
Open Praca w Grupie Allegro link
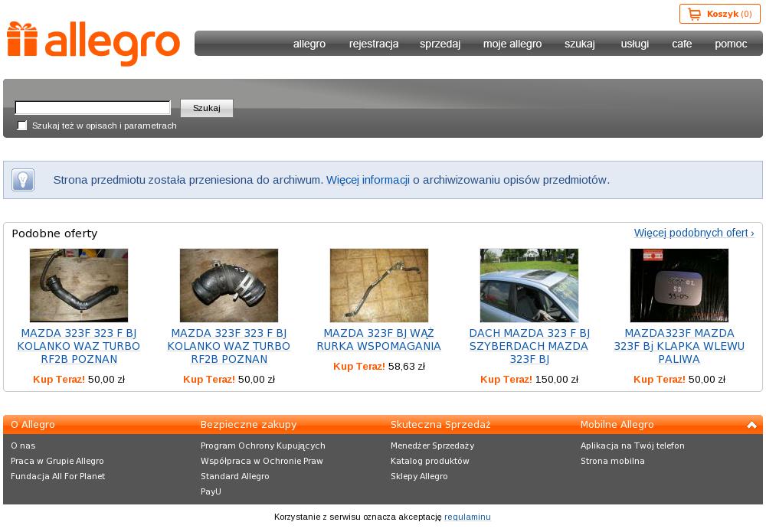click(x=57, y=461)
